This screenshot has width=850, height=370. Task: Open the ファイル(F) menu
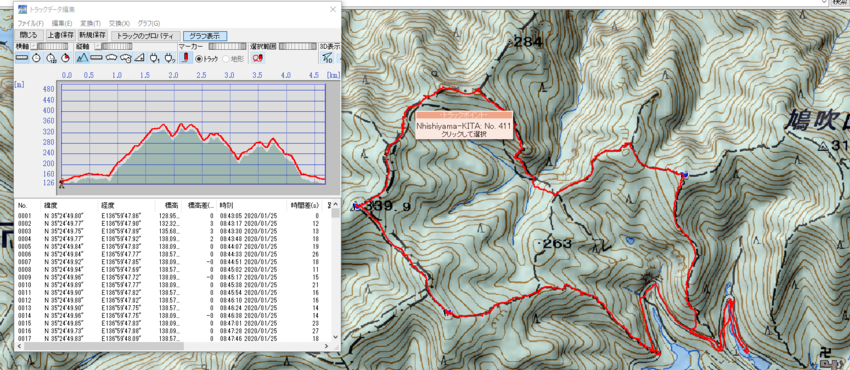point(30,23)
